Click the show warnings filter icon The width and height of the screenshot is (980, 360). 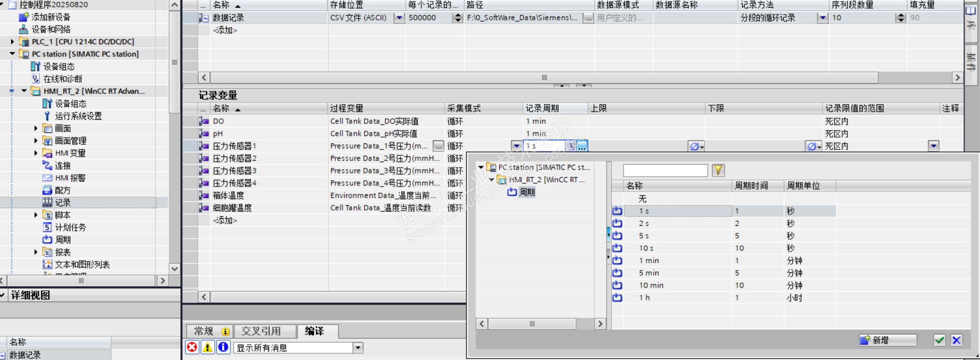[x=207, y=347]
